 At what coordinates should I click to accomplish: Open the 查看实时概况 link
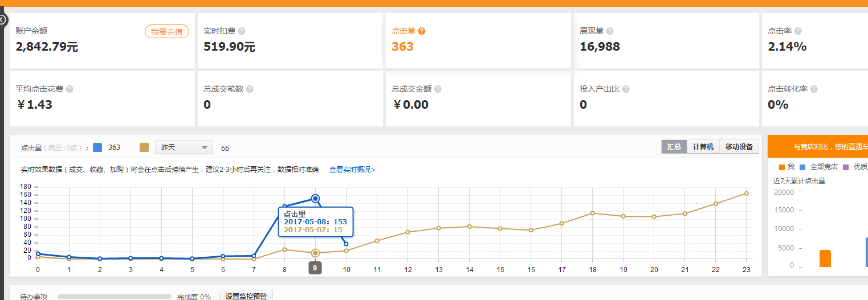click(x=352, y=170)
